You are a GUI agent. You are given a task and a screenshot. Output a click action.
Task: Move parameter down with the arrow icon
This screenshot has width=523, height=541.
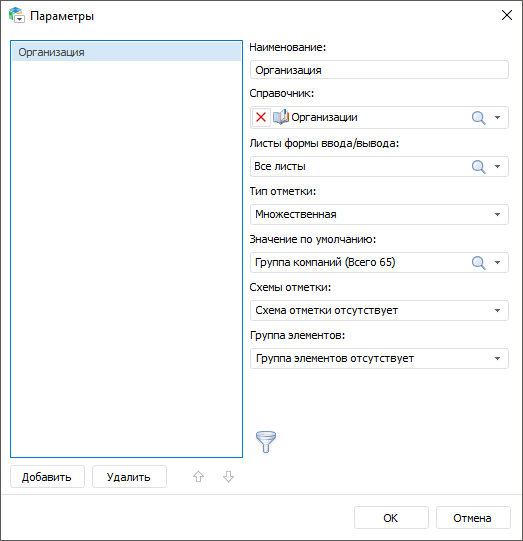[x=228, y=477]
